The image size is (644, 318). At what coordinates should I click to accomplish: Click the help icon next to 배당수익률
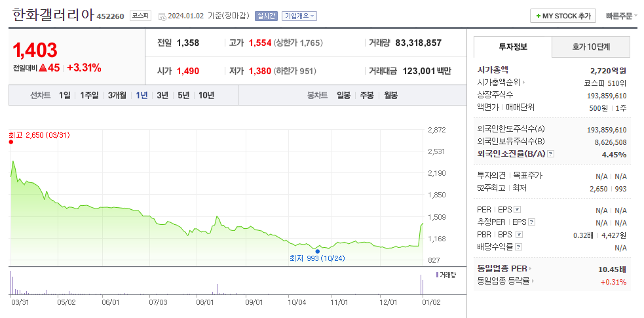[x=518, y=247]
